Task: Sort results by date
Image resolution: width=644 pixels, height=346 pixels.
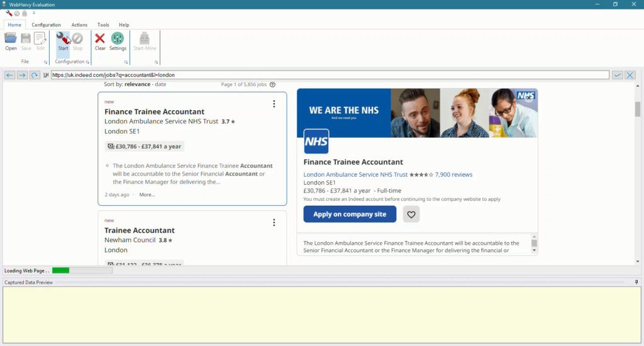Action: [x=161, y=84]
